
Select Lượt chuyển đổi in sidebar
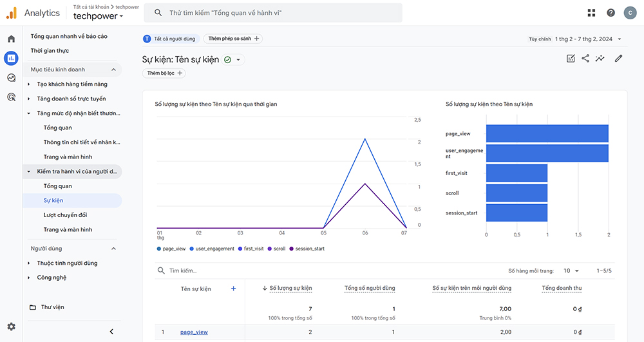65,215
